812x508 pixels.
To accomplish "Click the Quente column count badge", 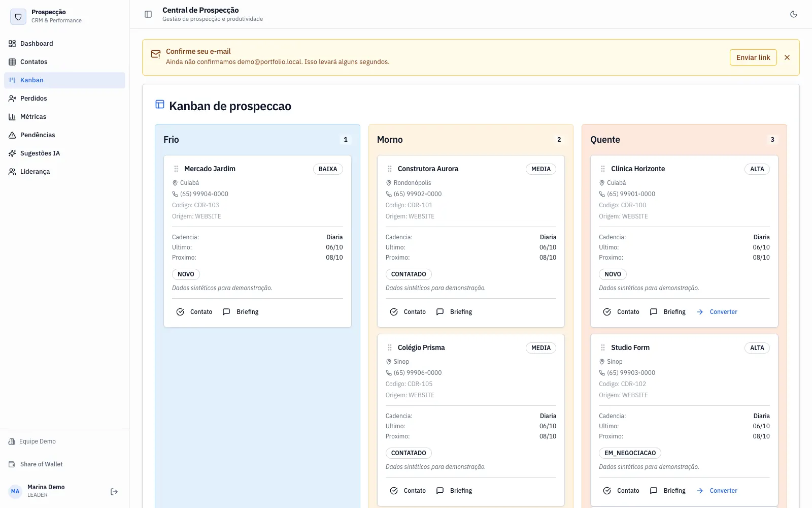I will point(772,140).
